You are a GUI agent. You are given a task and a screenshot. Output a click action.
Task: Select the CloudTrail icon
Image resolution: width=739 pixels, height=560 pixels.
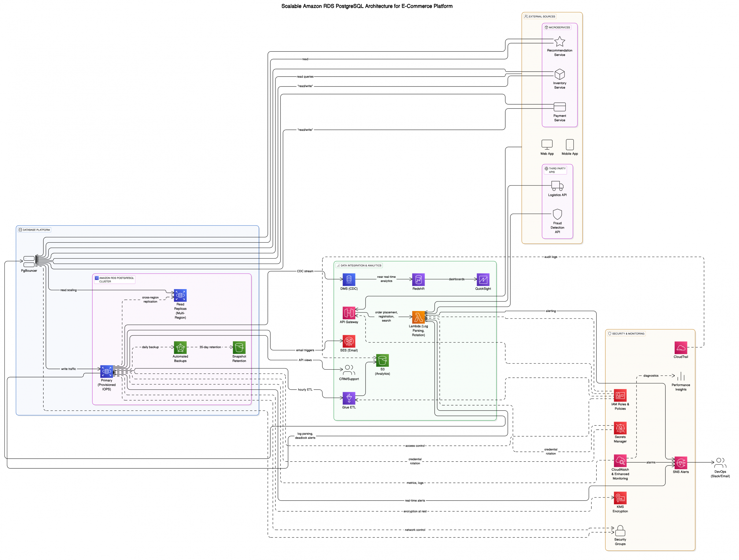680,348
